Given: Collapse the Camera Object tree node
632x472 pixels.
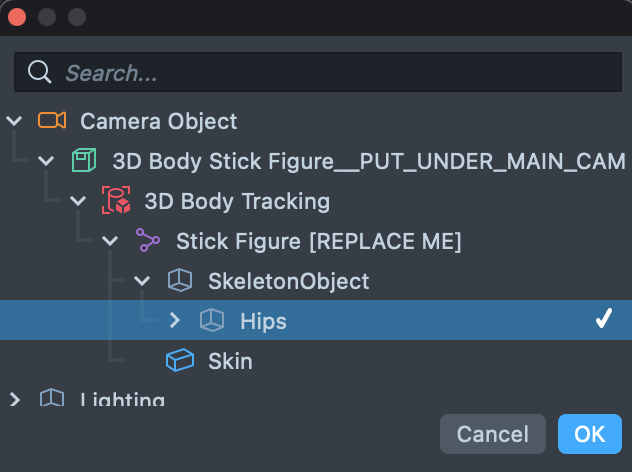Looking at the screenshot, I should [x=14, y=121].
